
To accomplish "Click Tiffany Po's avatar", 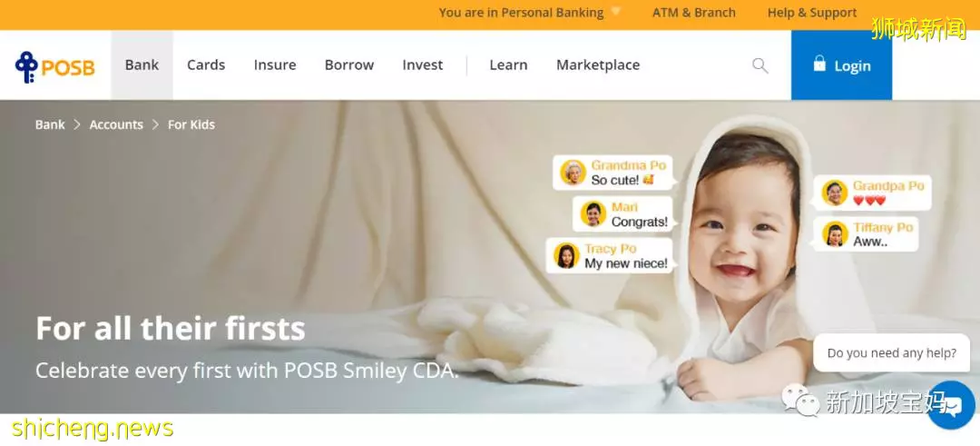I will (835, 234).
